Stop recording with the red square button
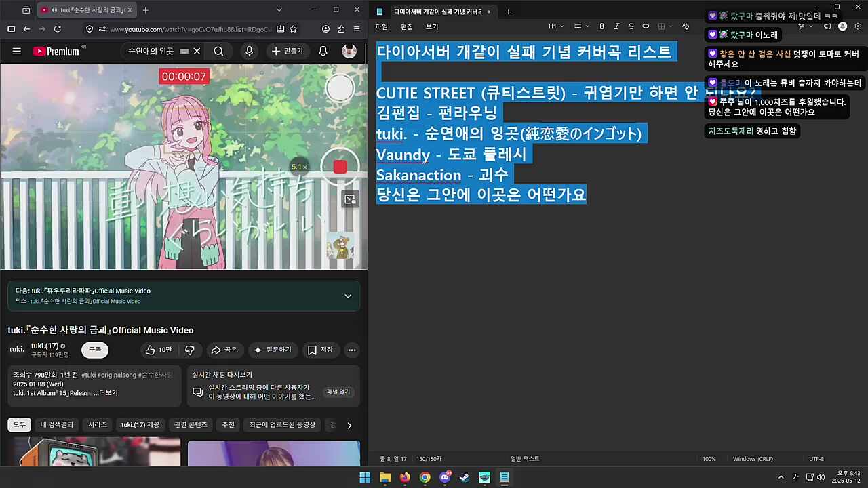The width and height of the screenshot is (868, 488). [x=340, y=167]
